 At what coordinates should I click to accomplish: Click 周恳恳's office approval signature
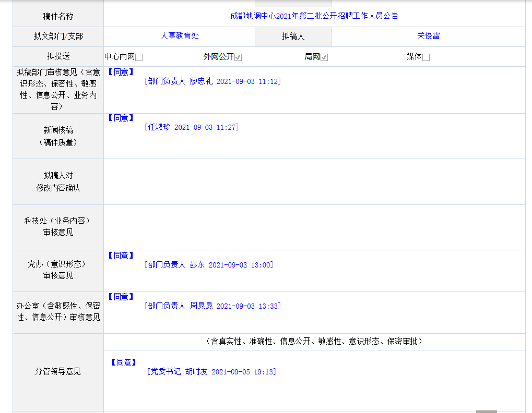point(212,306)
